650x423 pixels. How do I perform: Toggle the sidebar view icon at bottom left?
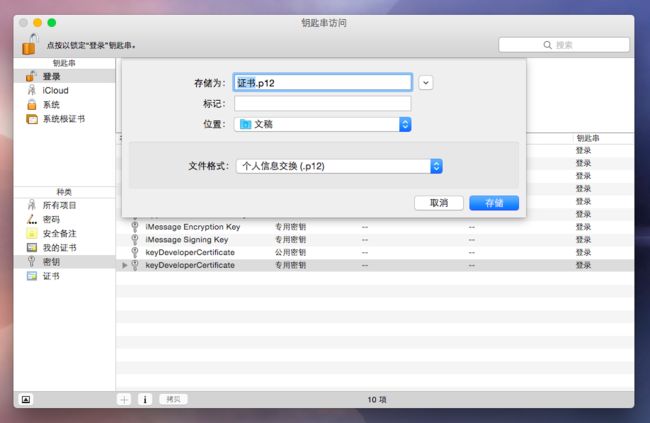[x=26, y=399]
